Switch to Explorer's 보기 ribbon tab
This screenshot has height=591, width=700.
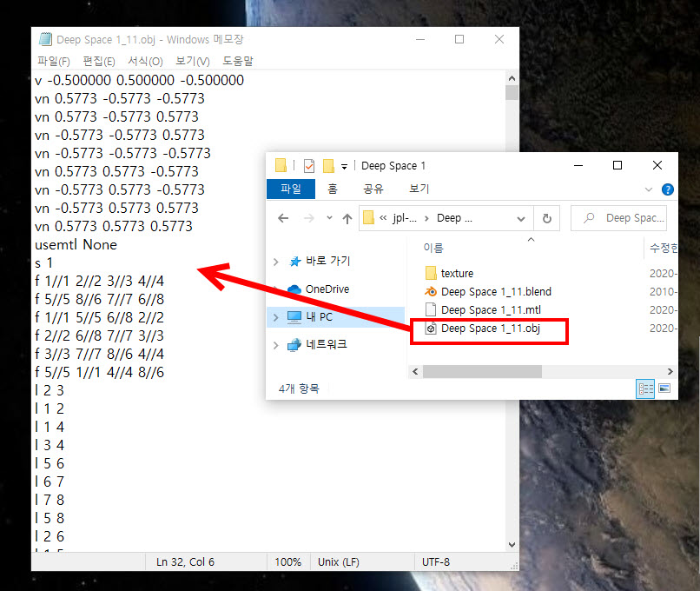point(419,189)
